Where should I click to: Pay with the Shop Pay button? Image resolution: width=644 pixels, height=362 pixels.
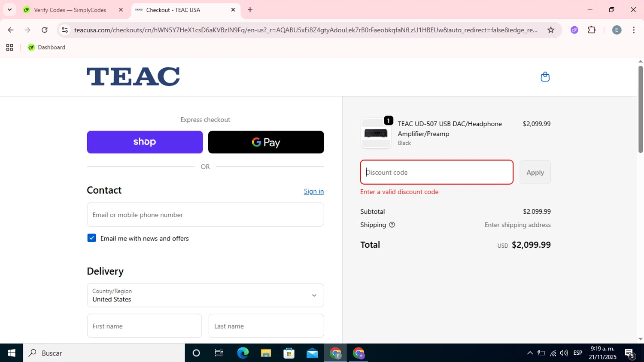[145, 142]
